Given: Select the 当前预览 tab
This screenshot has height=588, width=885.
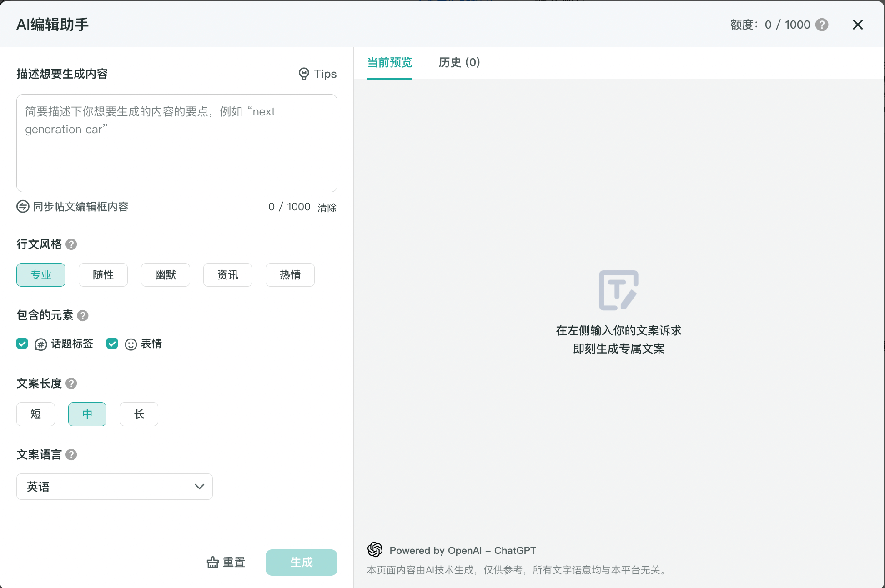Looking at the screenshot, I should pyautogui.click(x=389, y=62).
